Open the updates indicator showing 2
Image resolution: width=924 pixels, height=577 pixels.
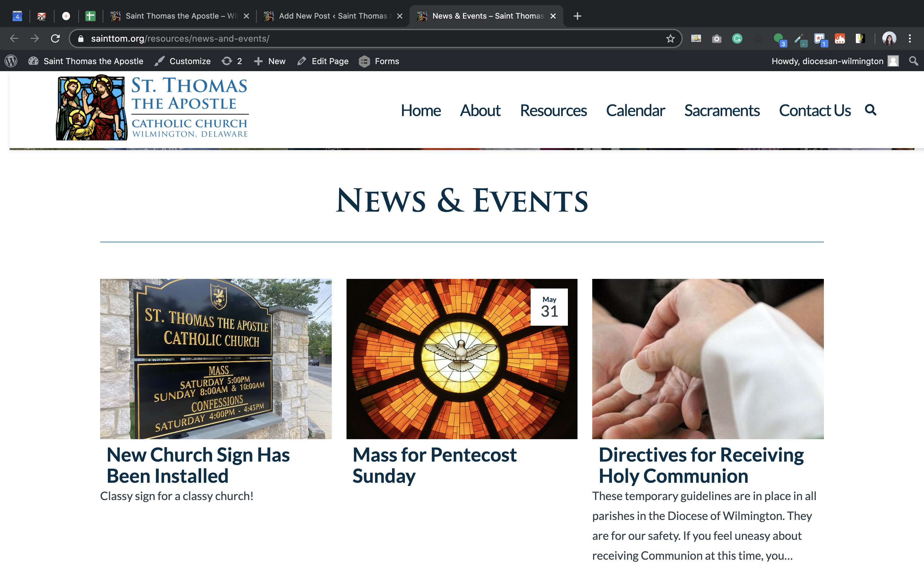tap(232, 61)
